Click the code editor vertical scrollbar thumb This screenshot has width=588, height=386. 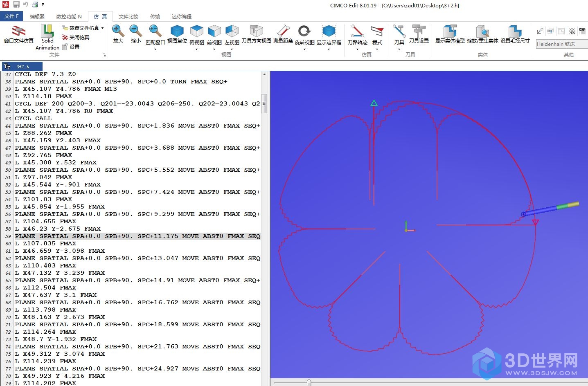pos(264,104)
